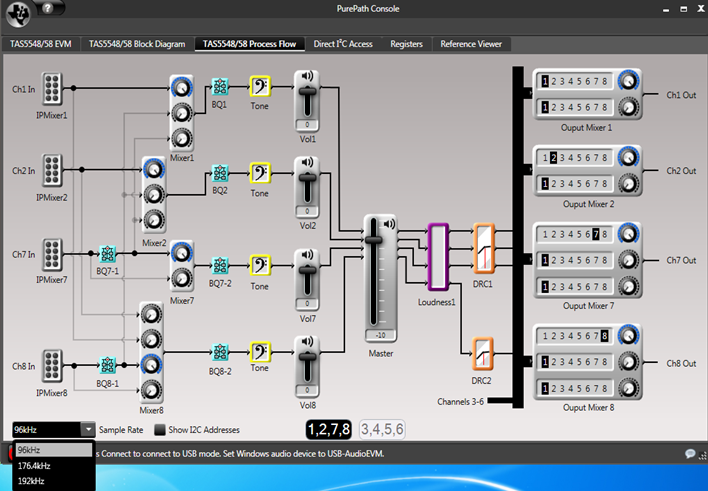This screenshot has width=708, height=491.
Task: Choose 96kHz from sample rate list
Action: point(54,450)
